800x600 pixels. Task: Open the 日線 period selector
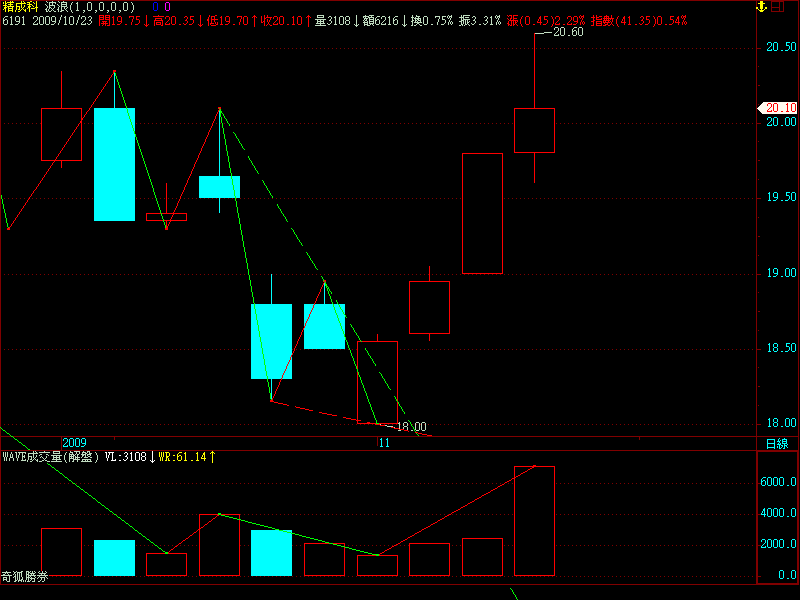tap(777, 444)
